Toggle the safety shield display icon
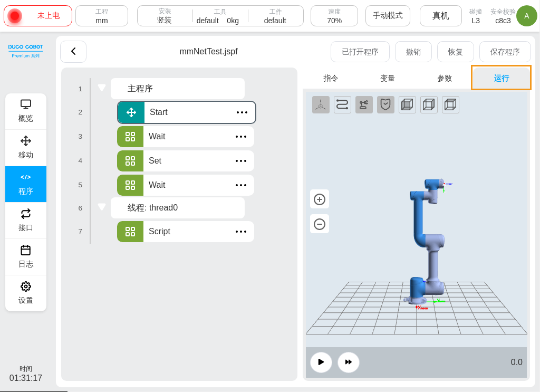 [x=385, y=104]
